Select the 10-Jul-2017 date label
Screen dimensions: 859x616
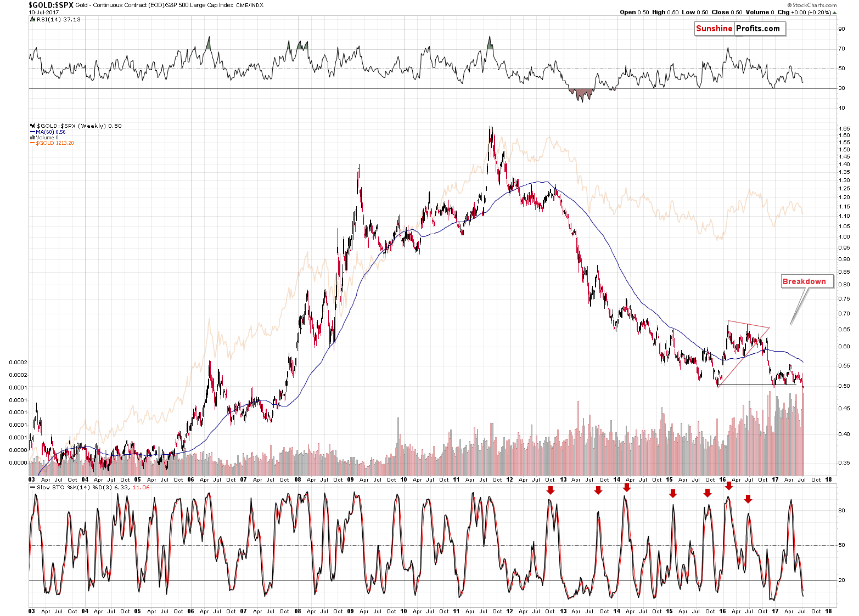tap(44, 12)
